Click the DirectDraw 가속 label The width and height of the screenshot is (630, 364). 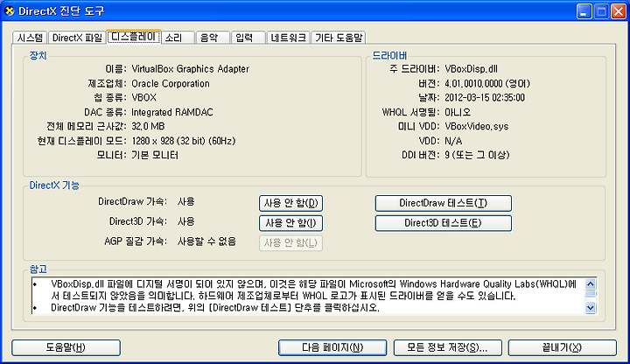132,201
